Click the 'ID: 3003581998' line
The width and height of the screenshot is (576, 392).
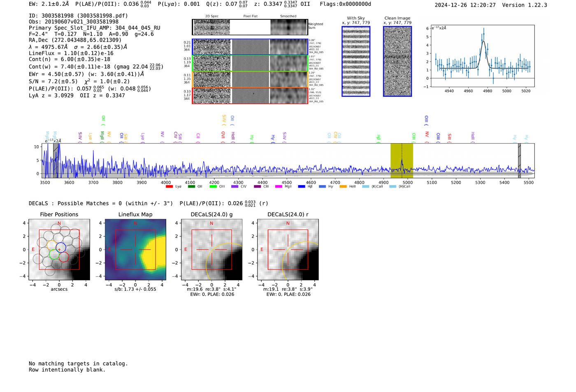point(78,16)
